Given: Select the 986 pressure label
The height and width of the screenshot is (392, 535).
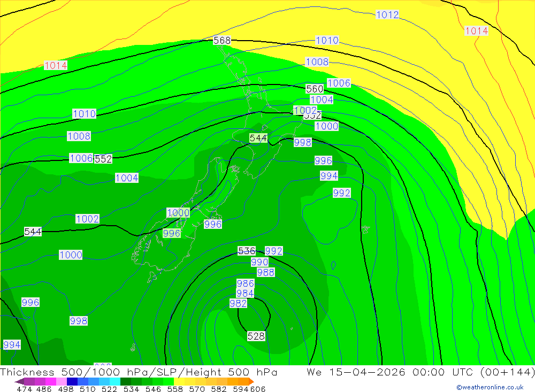Looking at the screenshot, I should 246,283.
